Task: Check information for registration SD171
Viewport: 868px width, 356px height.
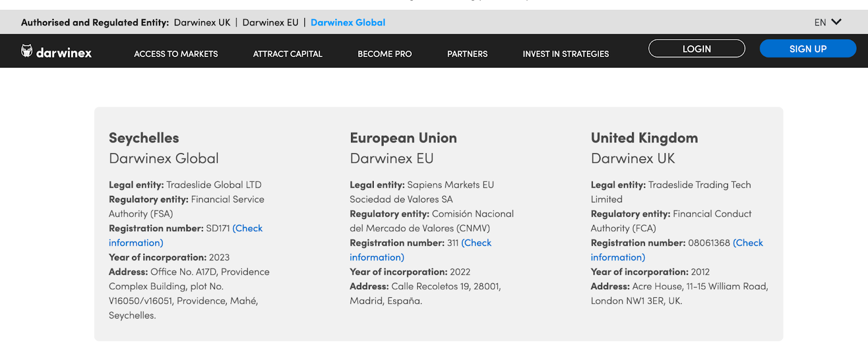Action: [x=247, y=228]
